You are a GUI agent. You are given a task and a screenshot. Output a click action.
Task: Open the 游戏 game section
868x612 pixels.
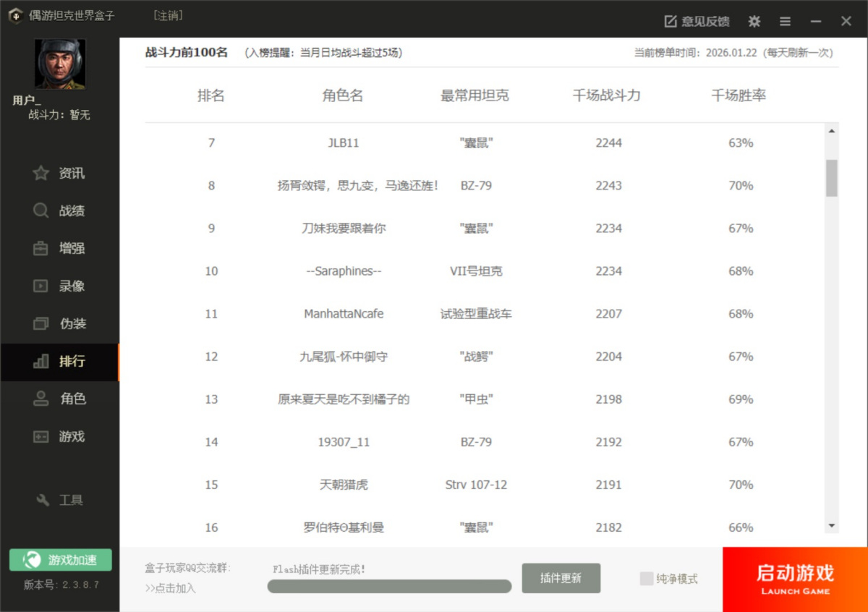click(61, 436)
